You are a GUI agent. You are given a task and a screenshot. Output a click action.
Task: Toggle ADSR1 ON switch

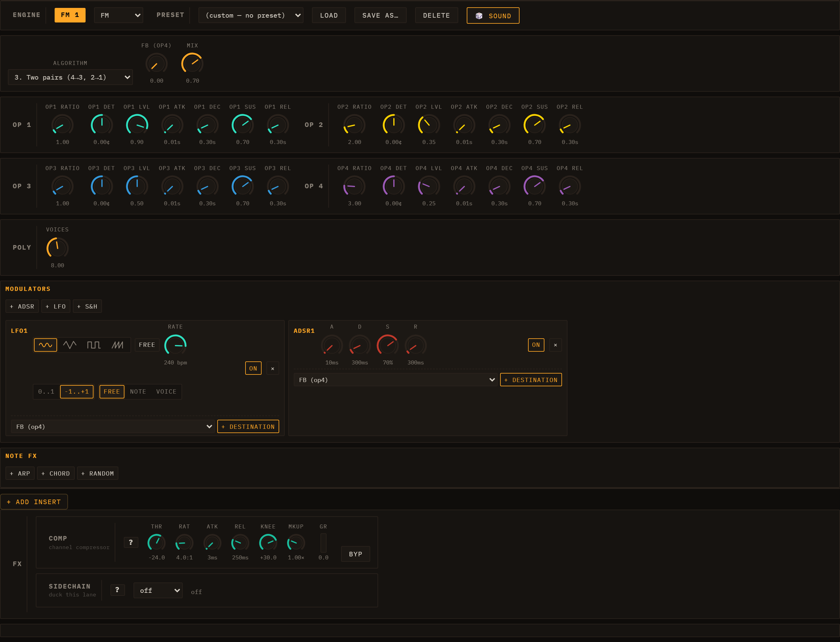pyautogui.click(x=536, y=345)
